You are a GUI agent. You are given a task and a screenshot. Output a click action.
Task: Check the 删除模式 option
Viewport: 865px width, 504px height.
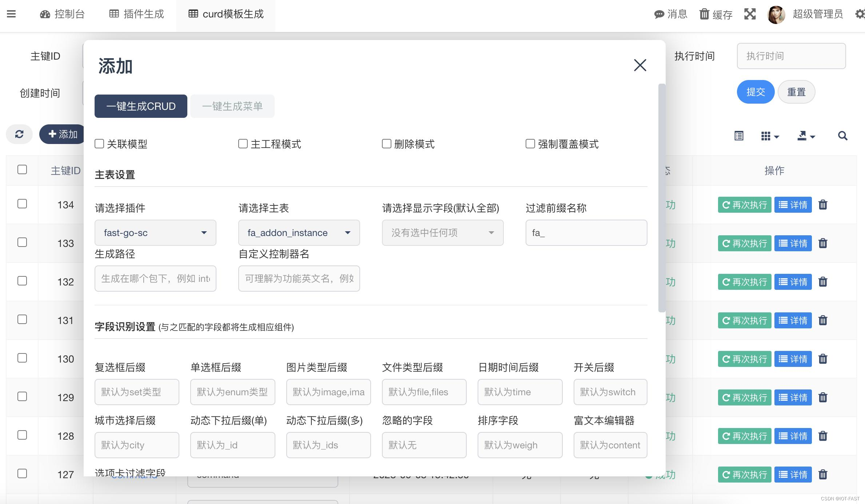point(386,144)
